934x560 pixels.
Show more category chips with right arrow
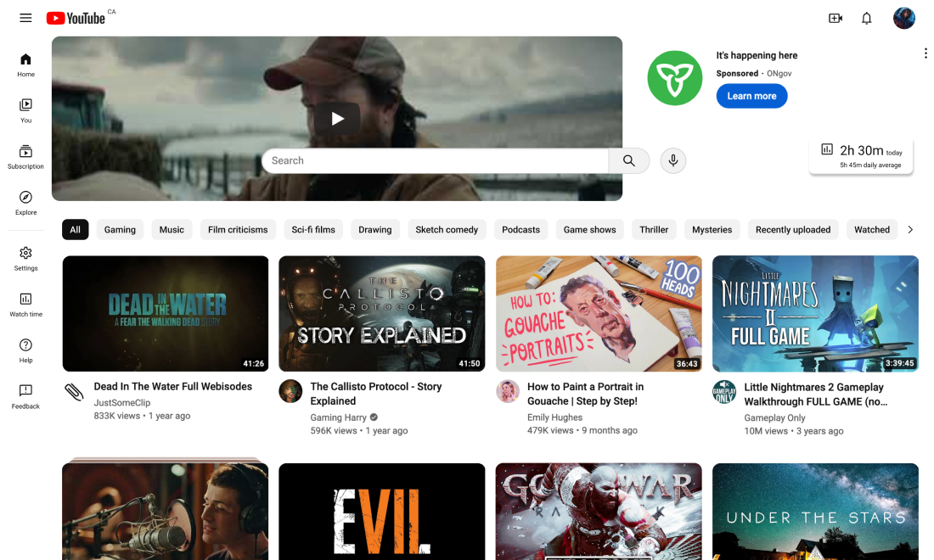click(x=910, y=230)
